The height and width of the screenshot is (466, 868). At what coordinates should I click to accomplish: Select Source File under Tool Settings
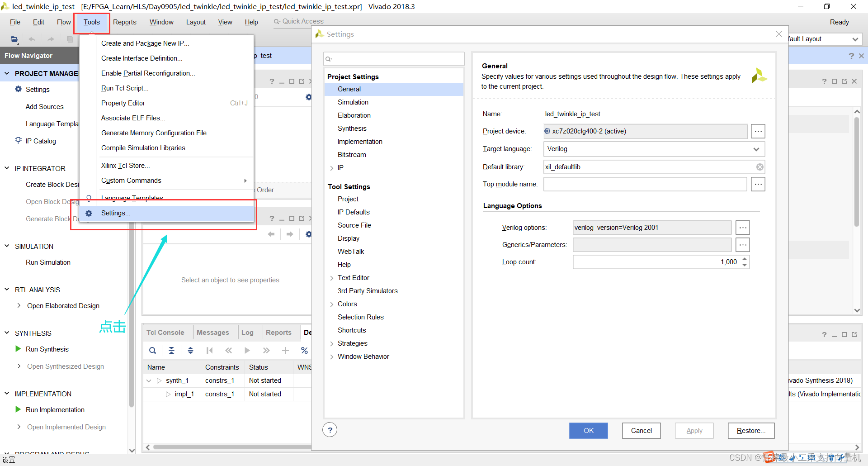click(354, 225)
